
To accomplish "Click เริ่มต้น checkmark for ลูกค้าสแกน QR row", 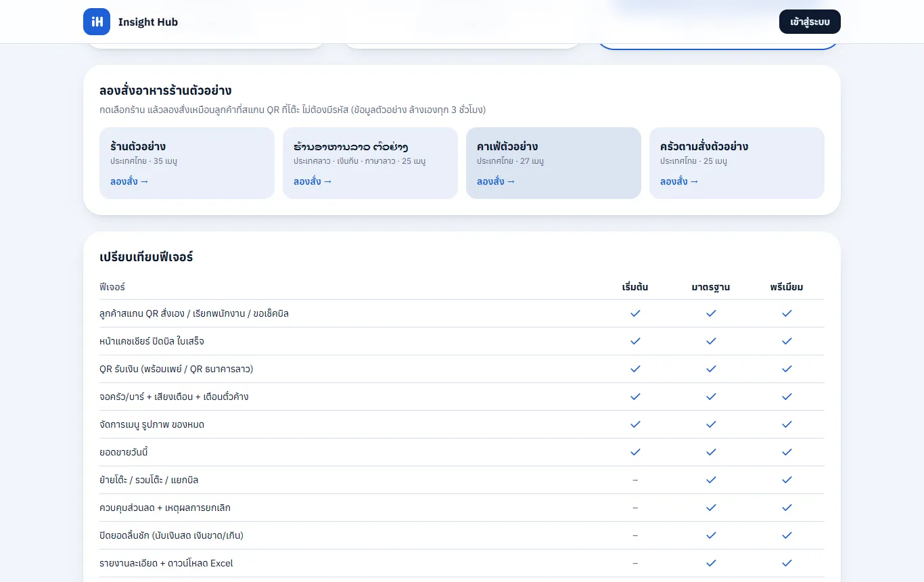I will coord(635,313).
